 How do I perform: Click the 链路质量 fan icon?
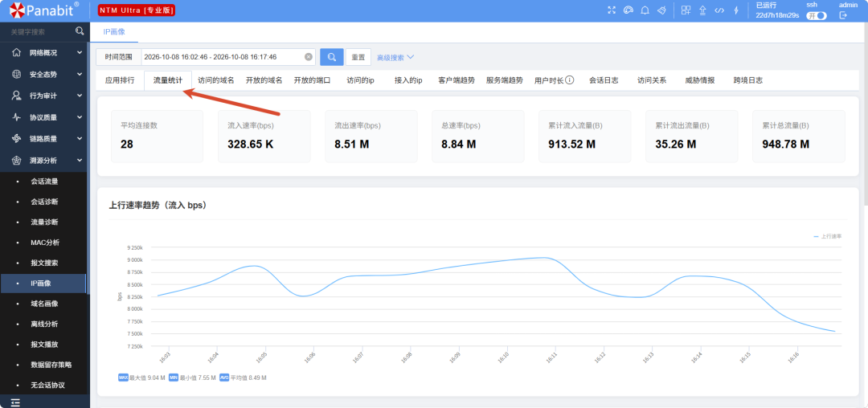click(x=17, y=139)
